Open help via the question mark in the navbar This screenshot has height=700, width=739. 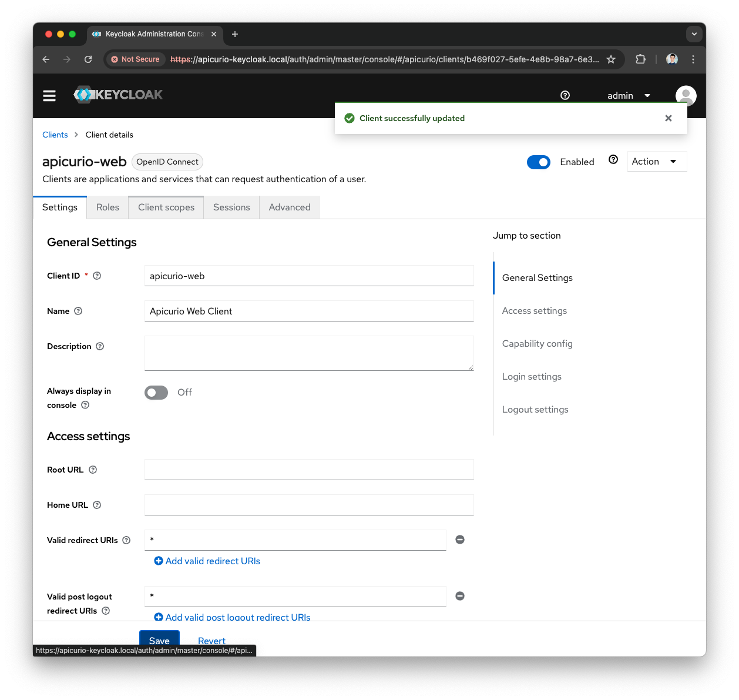[565, 95]
